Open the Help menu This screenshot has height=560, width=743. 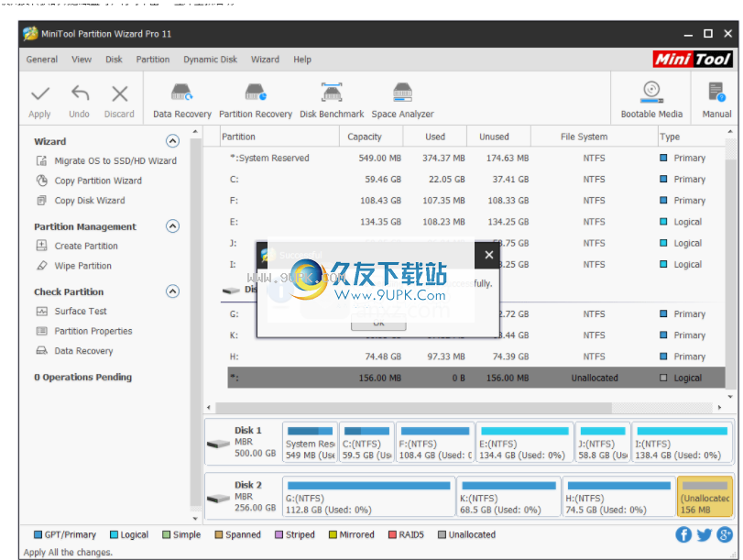(302, 60)
